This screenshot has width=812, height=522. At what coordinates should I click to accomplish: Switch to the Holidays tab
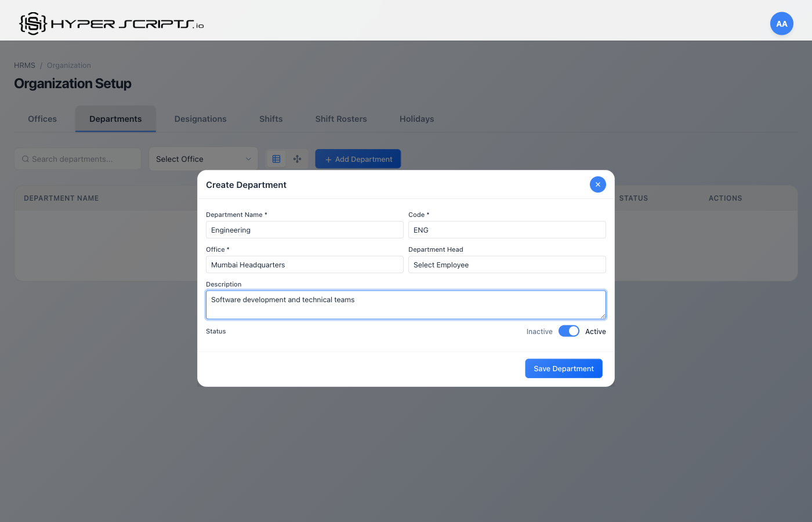416,119
